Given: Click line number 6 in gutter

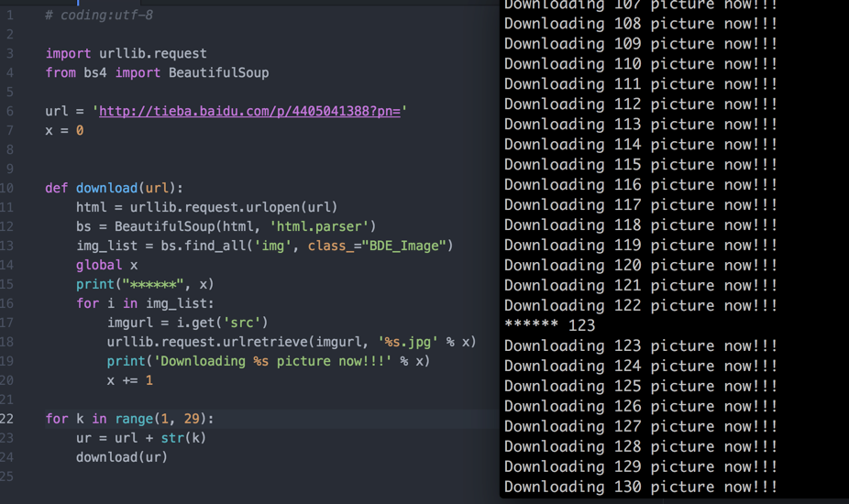Looking at the screenshot, I should [x=10, y=112].
